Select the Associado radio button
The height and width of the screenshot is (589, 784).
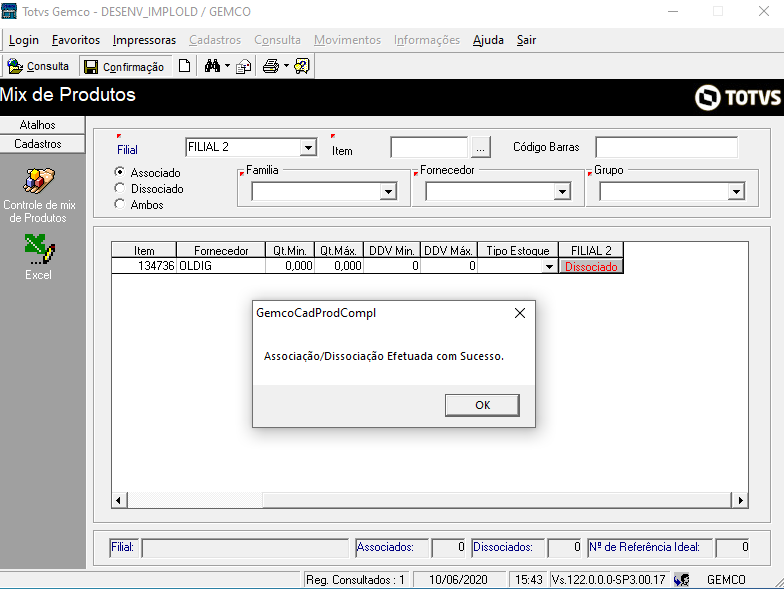120,172
